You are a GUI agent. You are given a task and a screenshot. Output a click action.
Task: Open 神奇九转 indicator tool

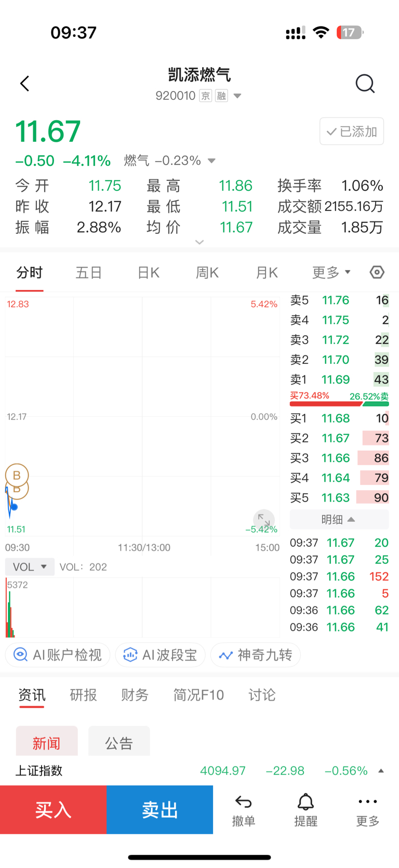(x=256, y=655)
